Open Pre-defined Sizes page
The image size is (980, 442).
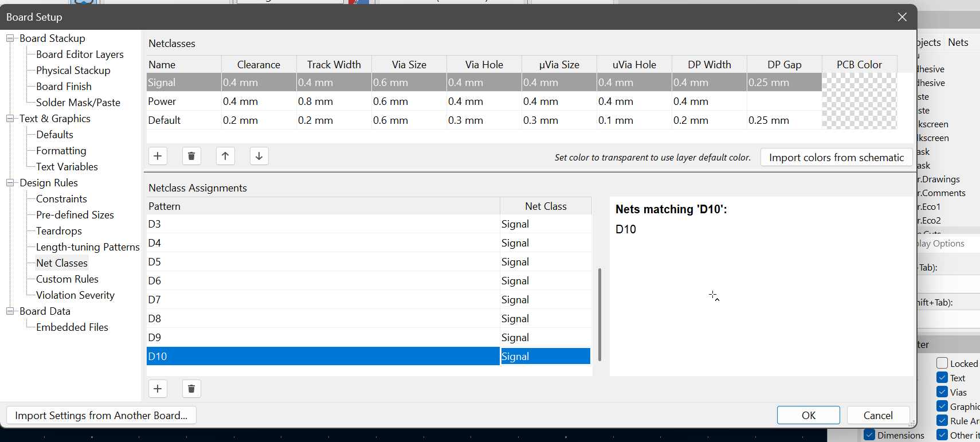[x=75, y=215]
